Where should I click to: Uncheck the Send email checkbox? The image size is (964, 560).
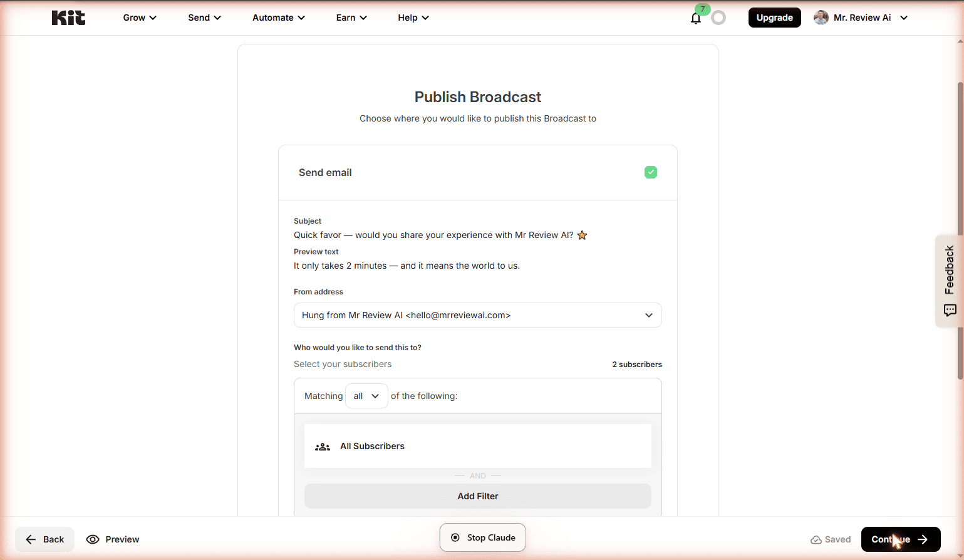coord(651,172)
